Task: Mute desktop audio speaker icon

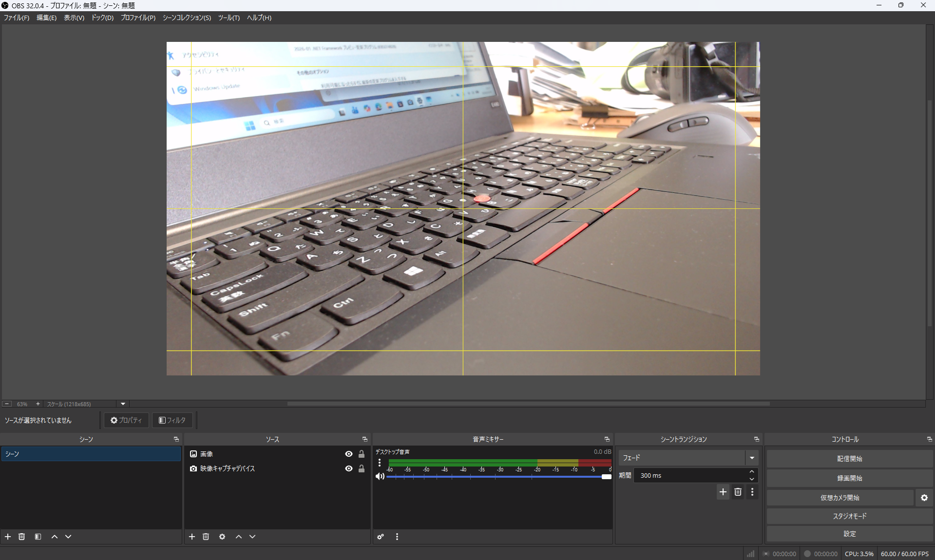Action: (380, 476)
